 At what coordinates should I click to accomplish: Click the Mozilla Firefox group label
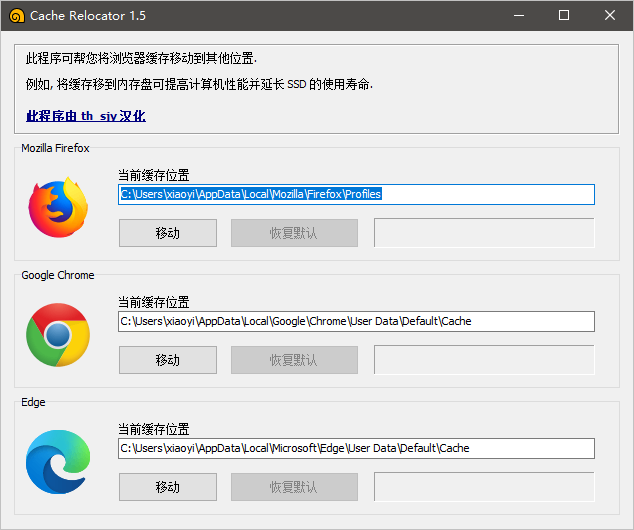click(55, 148)
